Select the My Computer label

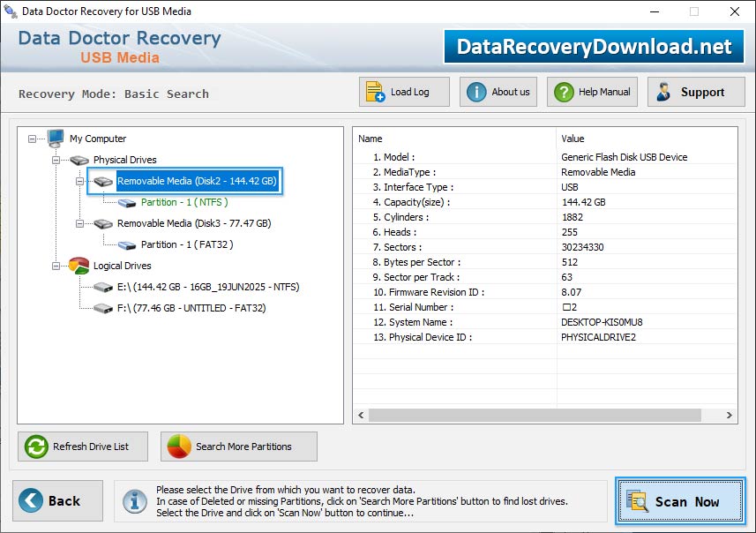pyautogui.click(x=98, y=139)
